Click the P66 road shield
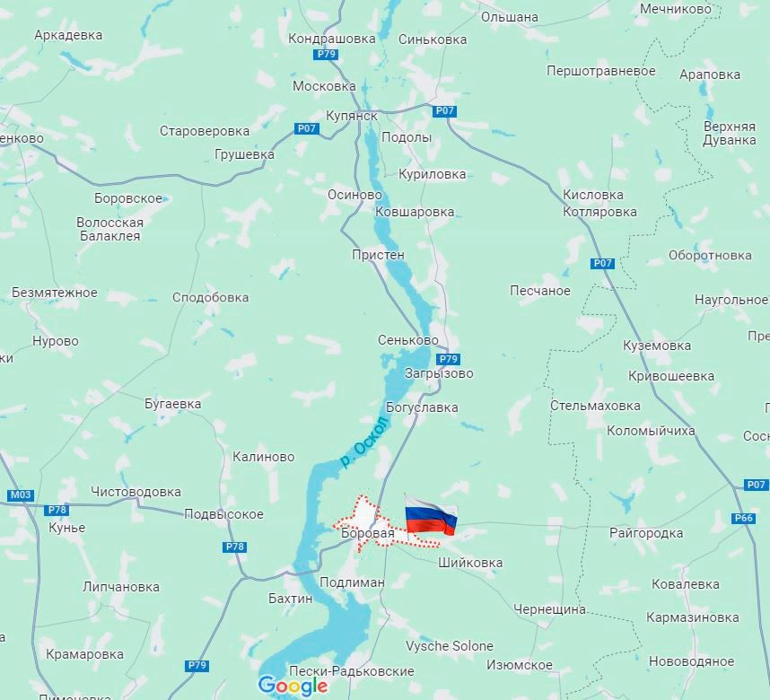 (743, 518)
